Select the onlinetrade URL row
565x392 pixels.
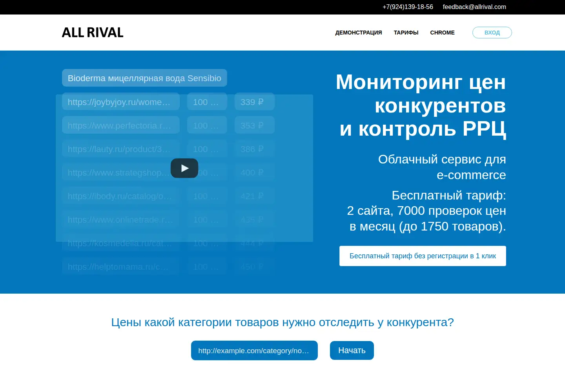pos(121,220)
